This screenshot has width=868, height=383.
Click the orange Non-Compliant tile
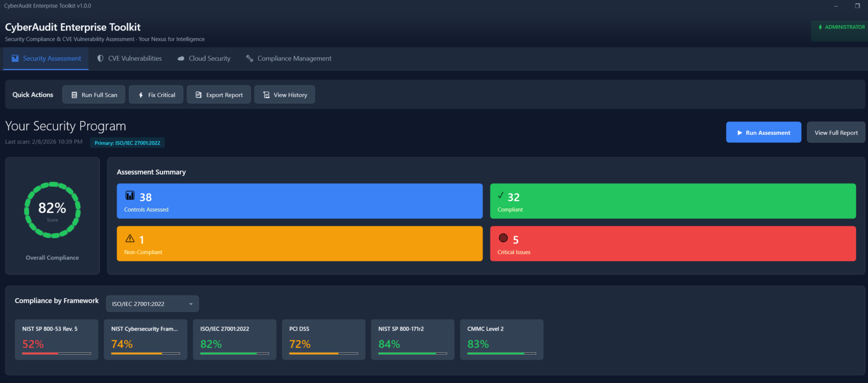pyautogui.click(x=300, y=244)
